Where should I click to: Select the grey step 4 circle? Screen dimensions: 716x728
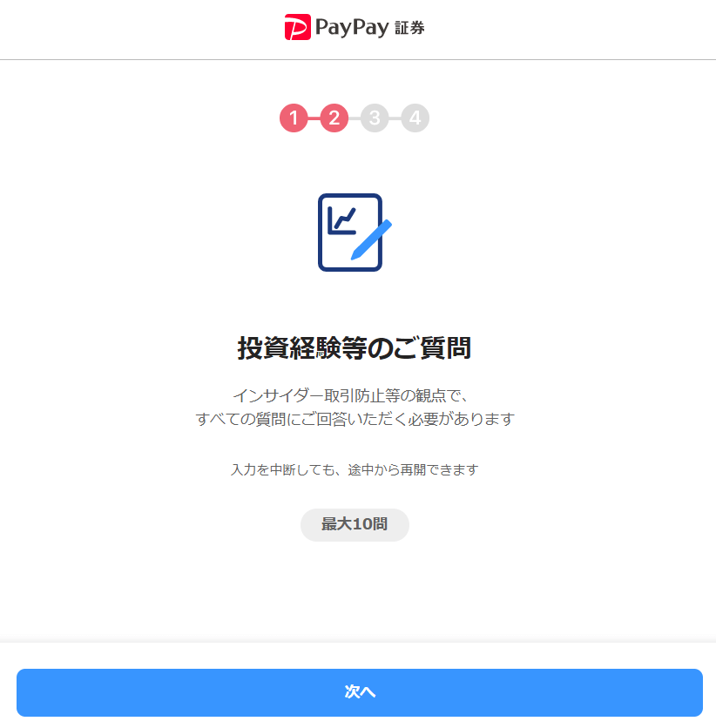pyautogui.click(x=415, y=118)
